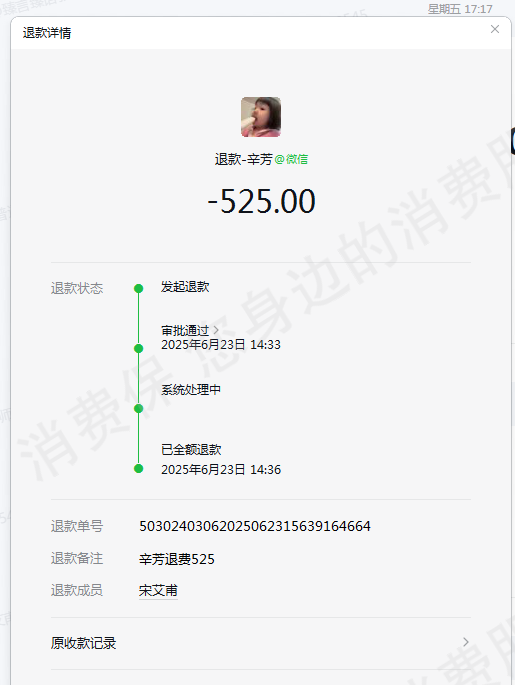Select the 已全额退款 timeline dot
This screenshot has width=515, height=685.
coord(138,469)
